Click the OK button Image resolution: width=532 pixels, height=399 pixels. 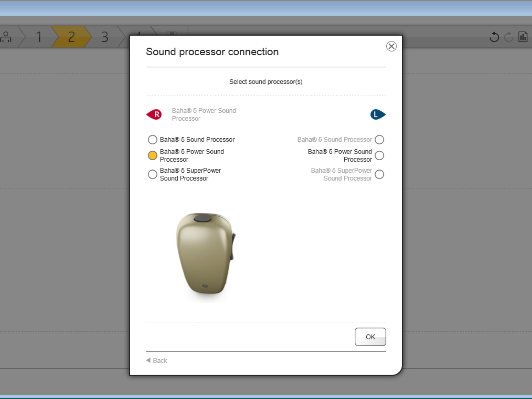pos(370,337)
